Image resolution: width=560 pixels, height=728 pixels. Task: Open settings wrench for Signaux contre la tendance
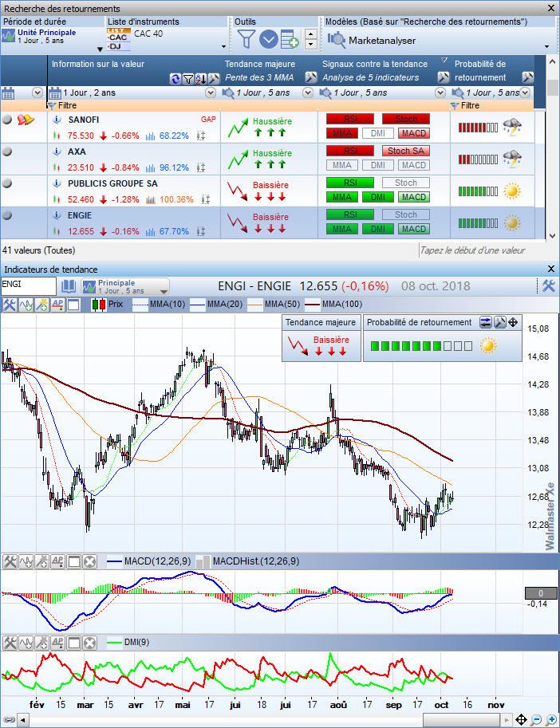point(443,77)
